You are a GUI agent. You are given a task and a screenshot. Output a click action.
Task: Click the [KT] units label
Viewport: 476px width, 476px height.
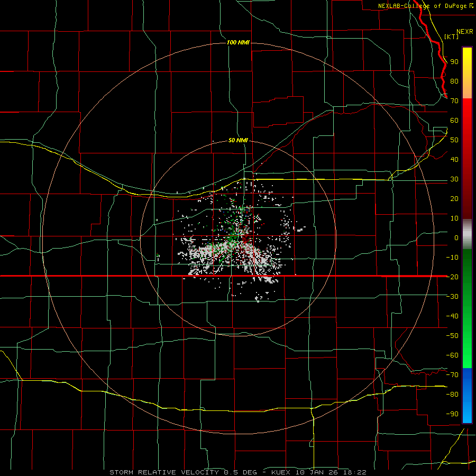click(451, 36)
